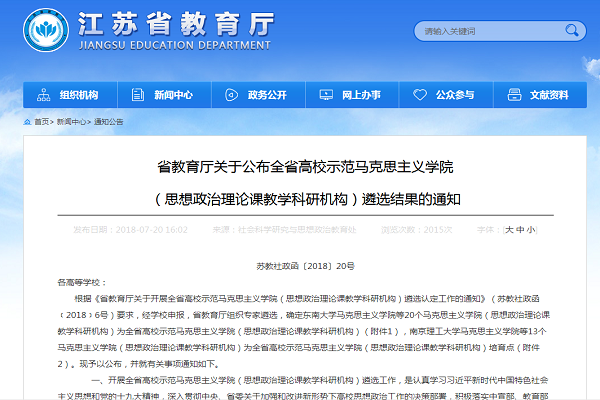The width and height of the screenshot is (600, 400).
Task: Click the home icon in breadcrumb
Action: point(27,122)
